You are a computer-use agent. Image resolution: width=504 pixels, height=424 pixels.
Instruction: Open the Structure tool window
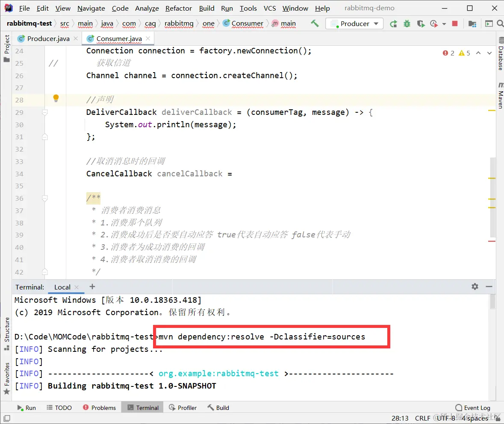click(x=7, y=334)
